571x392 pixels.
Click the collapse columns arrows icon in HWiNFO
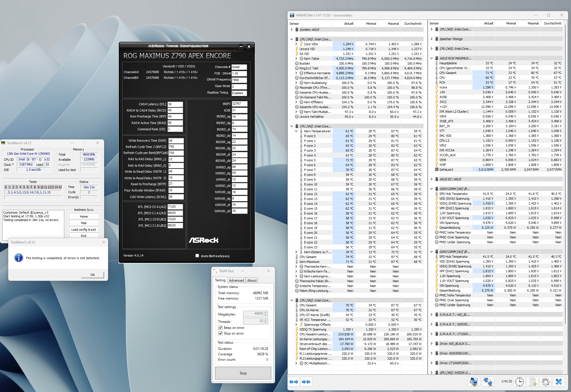point(306,382)
